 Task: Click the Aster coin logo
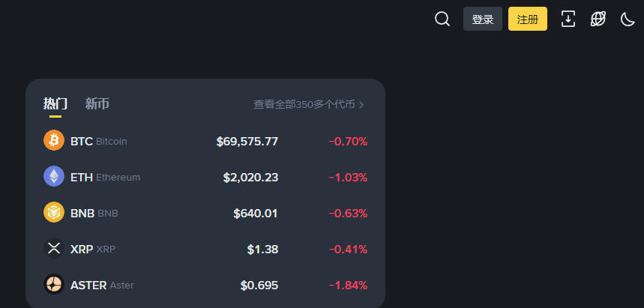point(54,284)
